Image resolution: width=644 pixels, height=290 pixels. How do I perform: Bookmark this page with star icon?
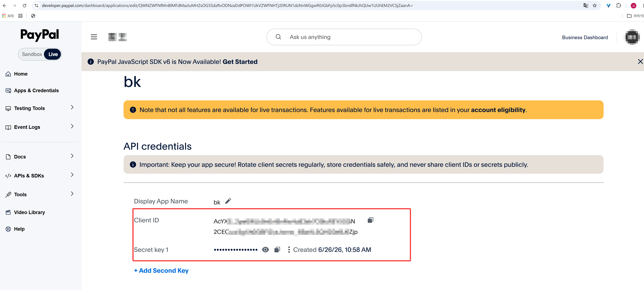[x=594, y=5]
